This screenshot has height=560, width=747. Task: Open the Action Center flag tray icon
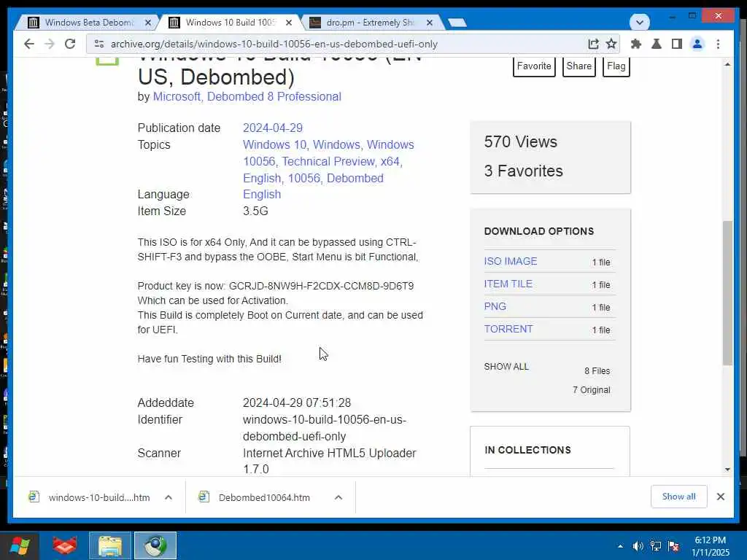click(x=673, y=546)
